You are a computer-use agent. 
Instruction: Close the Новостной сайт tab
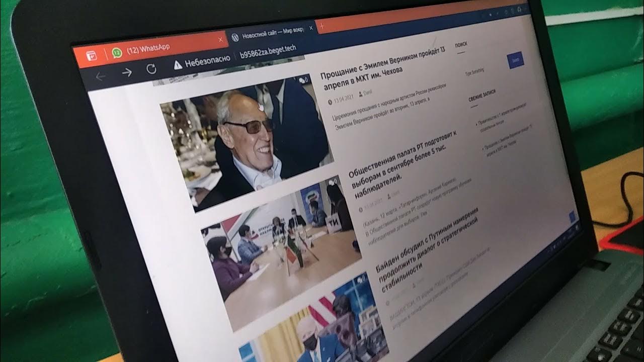click(312, 28)
